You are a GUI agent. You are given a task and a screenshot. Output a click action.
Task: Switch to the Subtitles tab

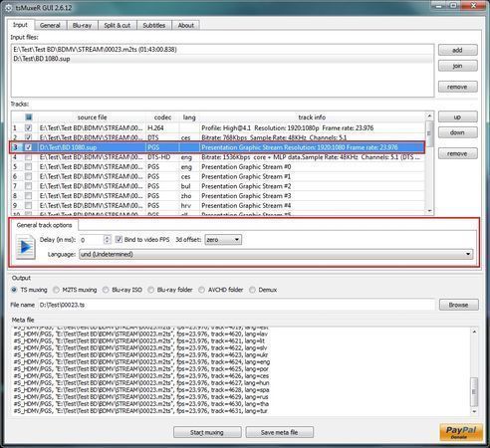154,25
